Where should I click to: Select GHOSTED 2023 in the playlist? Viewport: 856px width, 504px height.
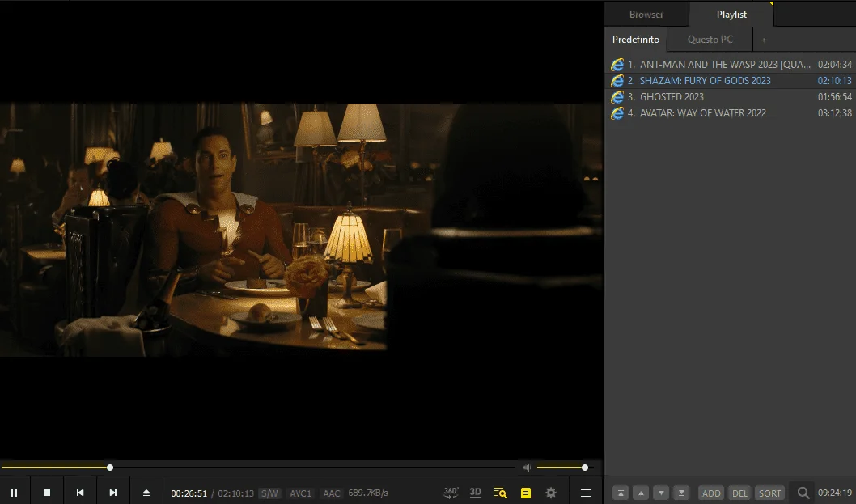point(731,96)
